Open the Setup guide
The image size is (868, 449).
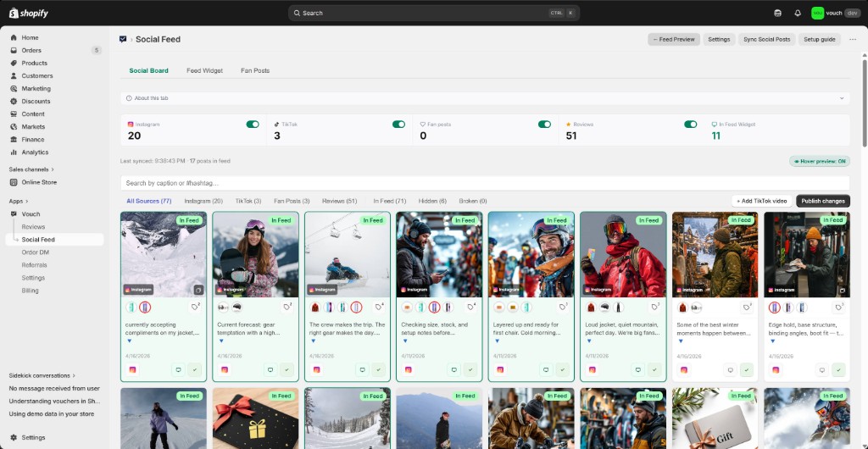tap(820, 39)
